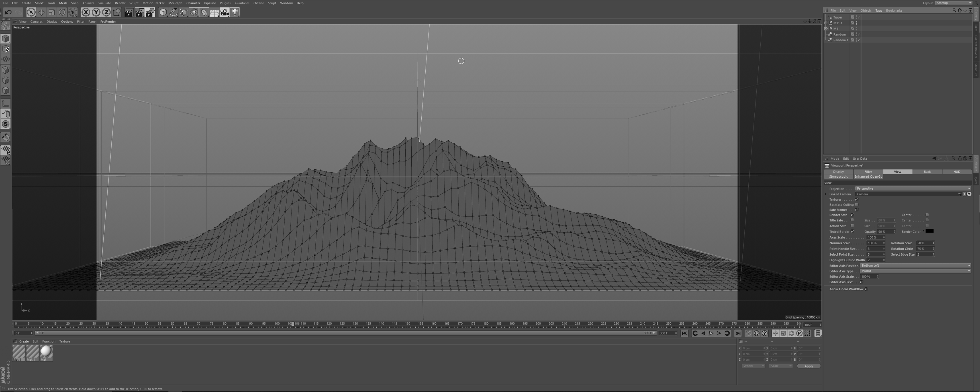The image size is (980, 392).
Task: Click the Enable Snap S icon
Action: pyautogui.click(x=6, y=124)
